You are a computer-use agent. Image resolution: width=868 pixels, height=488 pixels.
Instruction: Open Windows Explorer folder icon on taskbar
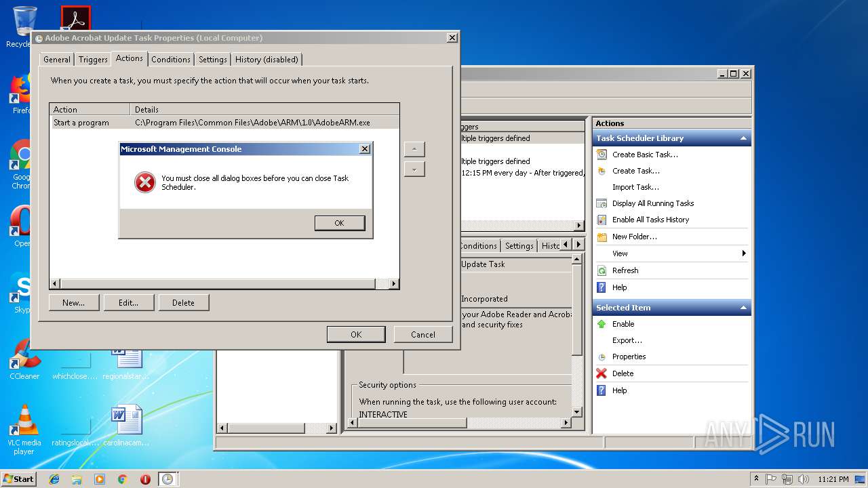pos(77,479)
